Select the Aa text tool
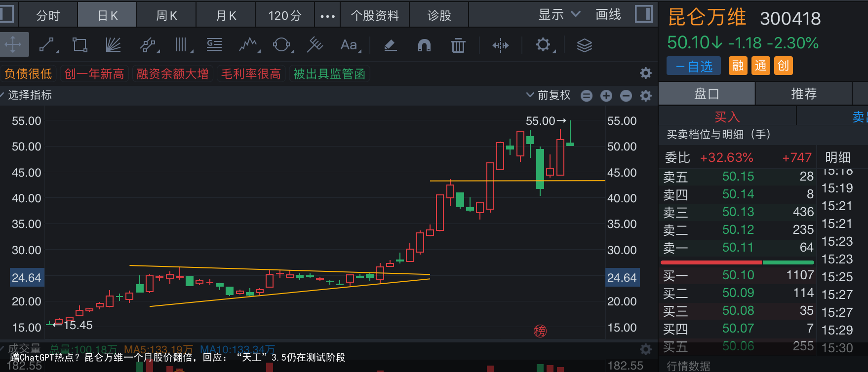The height and width of the screenshot is (372, 868). click(349, 45)
